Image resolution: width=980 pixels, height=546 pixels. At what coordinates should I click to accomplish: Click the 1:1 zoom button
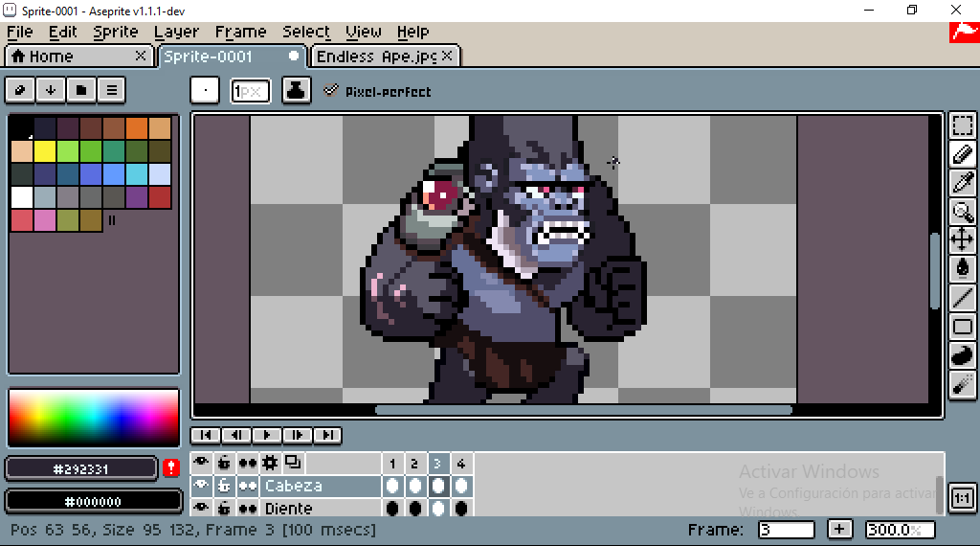click(963, 498)
